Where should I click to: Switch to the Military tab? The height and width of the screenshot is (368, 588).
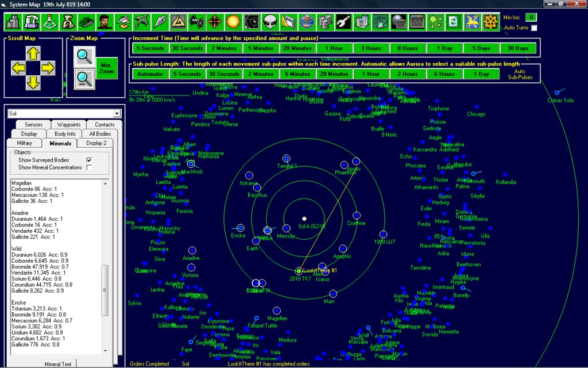[24, 143]
